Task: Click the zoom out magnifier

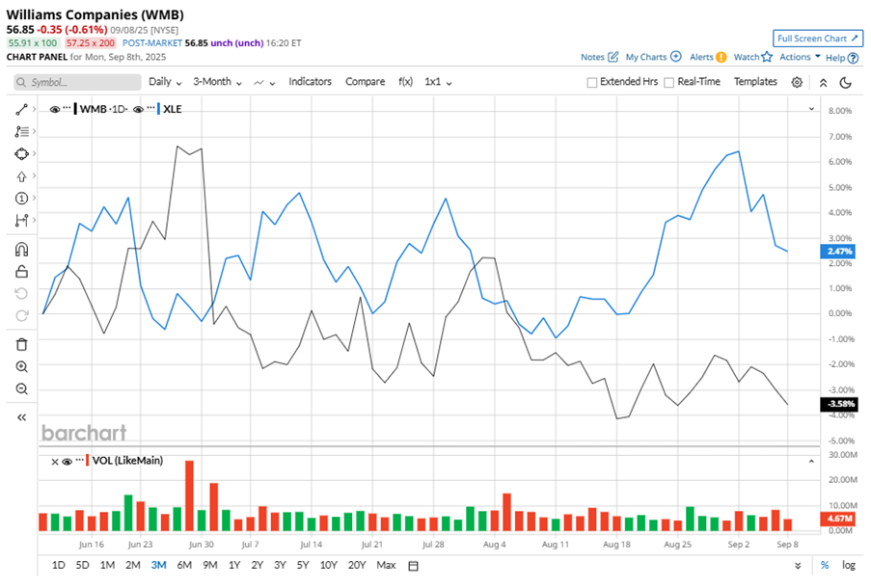Action: tap(21, 388)
